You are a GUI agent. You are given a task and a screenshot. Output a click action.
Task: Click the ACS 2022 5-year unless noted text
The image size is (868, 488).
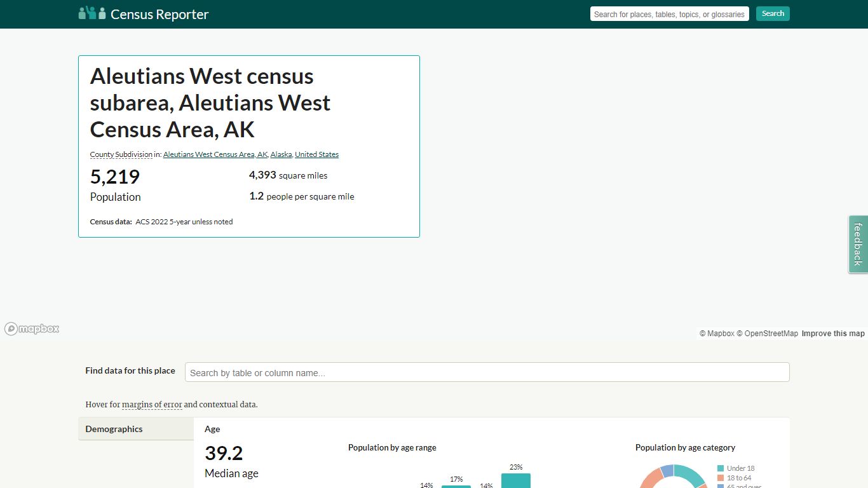184,222
